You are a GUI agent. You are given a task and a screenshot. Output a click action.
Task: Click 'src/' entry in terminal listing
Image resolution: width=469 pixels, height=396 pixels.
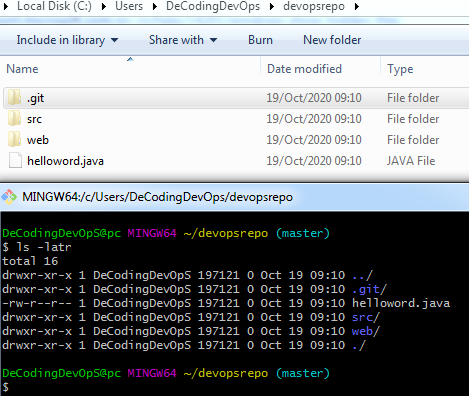(366, 317)
